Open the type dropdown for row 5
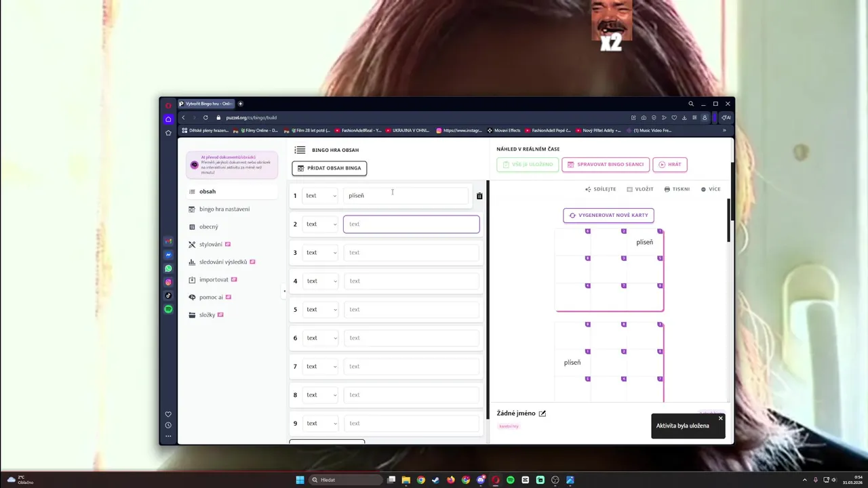 [320, 310]
